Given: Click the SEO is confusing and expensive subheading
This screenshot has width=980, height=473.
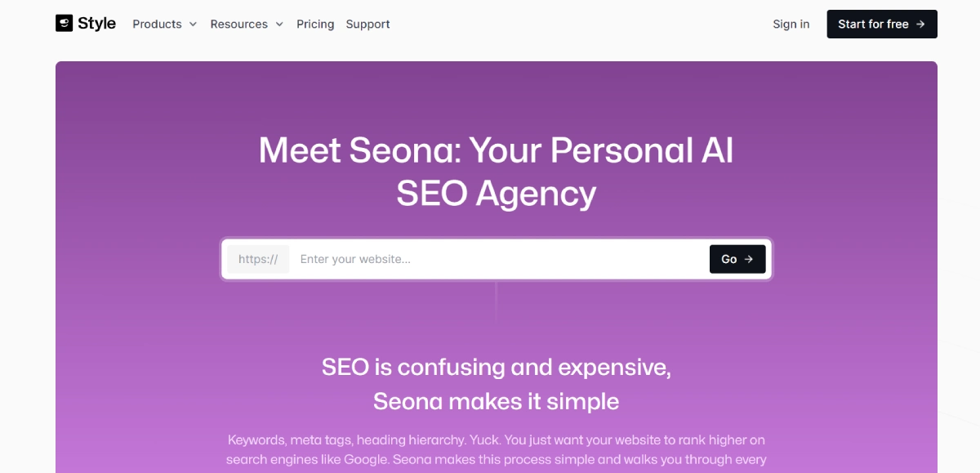Looking at the screenshot, I should coord(496,367).
